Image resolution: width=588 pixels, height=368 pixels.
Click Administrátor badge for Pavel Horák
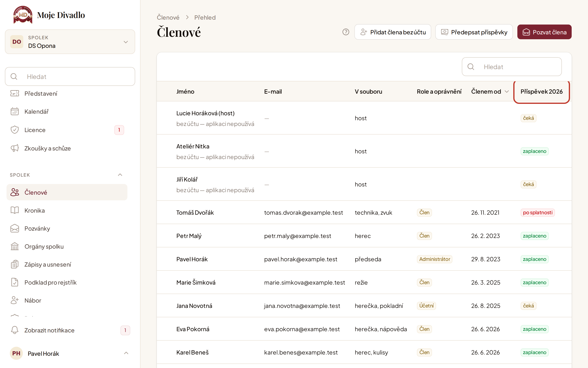[434, 259]
